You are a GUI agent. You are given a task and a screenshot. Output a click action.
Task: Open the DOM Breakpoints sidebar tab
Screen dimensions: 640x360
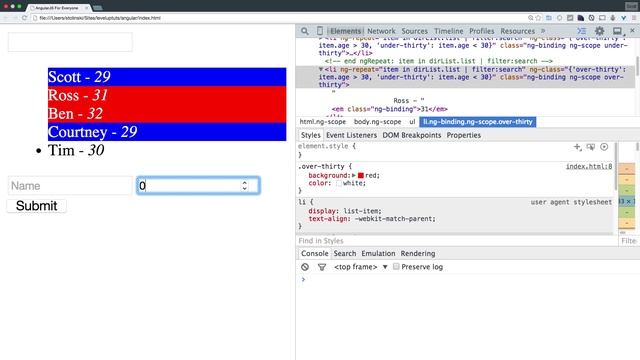[411, 135]
